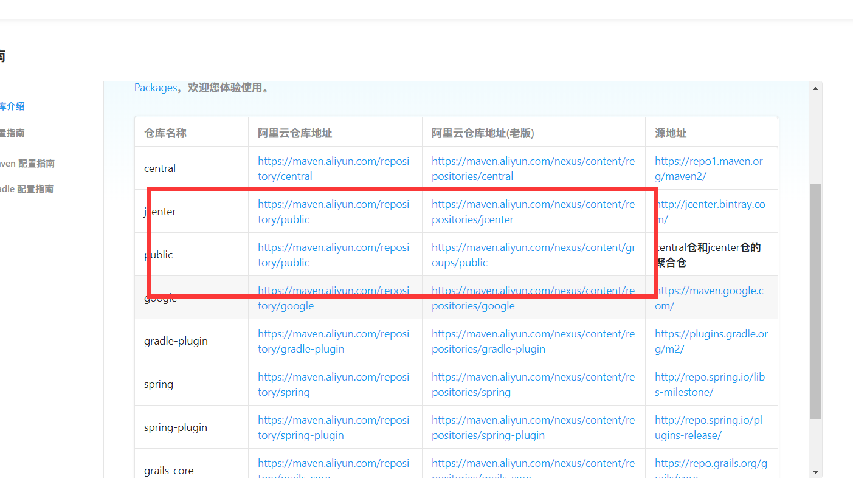
Task: Open the plugins.gradle.org/m2 source link
Action: coord(711,341)
